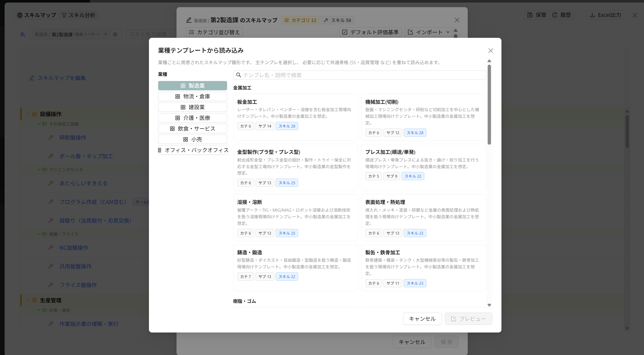Viewport: 644px width, 355px height.
Task: Collapse the 旋盤・フライス subcategory
Action: click(x=39, y=234)
